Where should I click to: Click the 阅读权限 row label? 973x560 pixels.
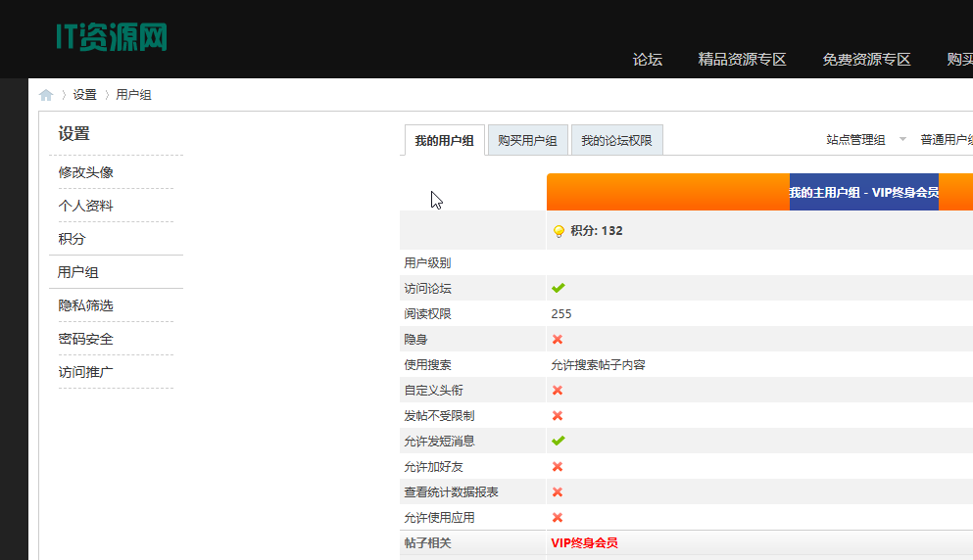427,314
